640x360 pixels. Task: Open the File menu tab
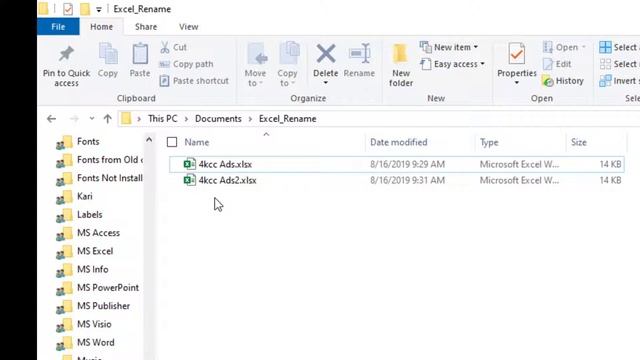[58, 27]
